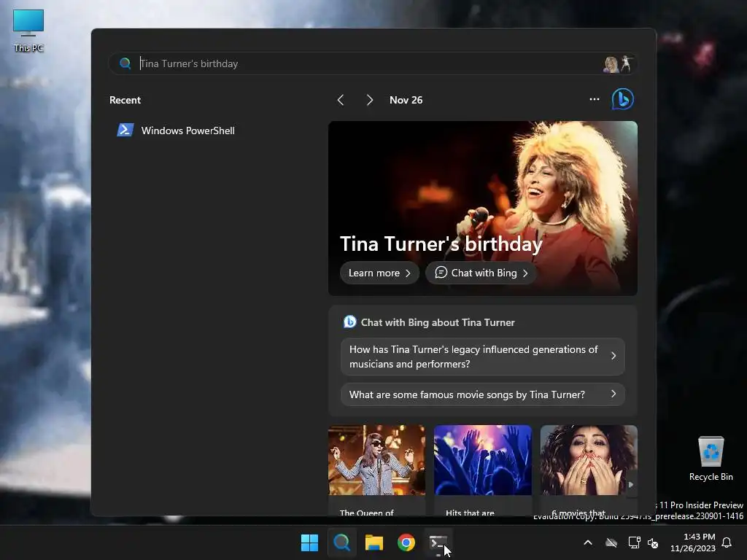Image resolution: width=747 pixels, height=560 pixels.
Task: Open the clock and date 1:43 PM
Action: pos(693,542)
